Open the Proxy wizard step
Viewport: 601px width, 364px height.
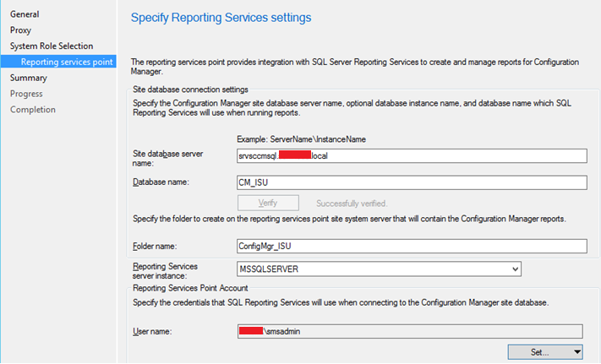pos(20,30)
